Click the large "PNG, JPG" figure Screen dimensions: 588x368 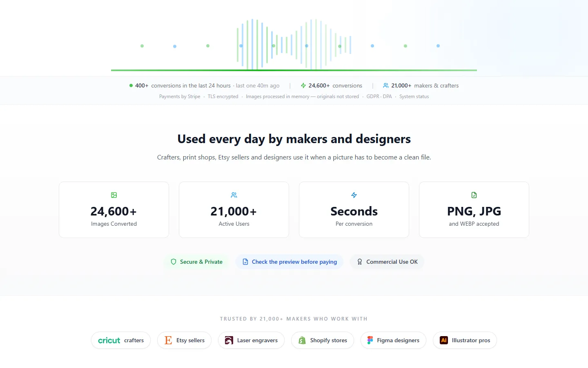(474, 211)
